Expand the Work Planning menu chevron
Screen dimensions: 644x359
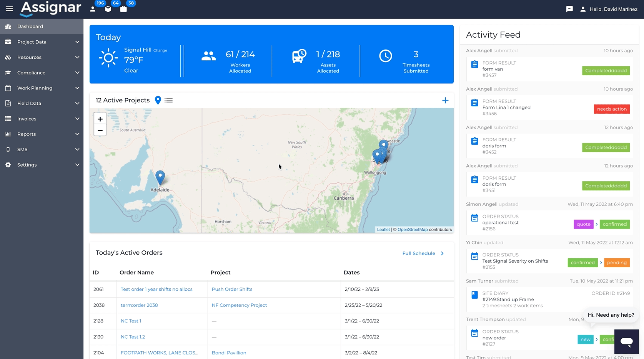(x=77, y=88)
